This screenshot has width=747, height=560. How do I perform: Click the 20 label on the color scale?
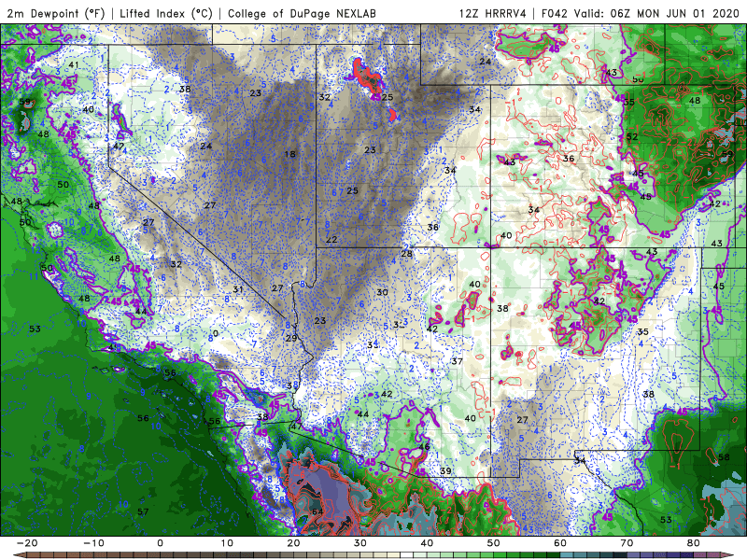click(293, 543)
